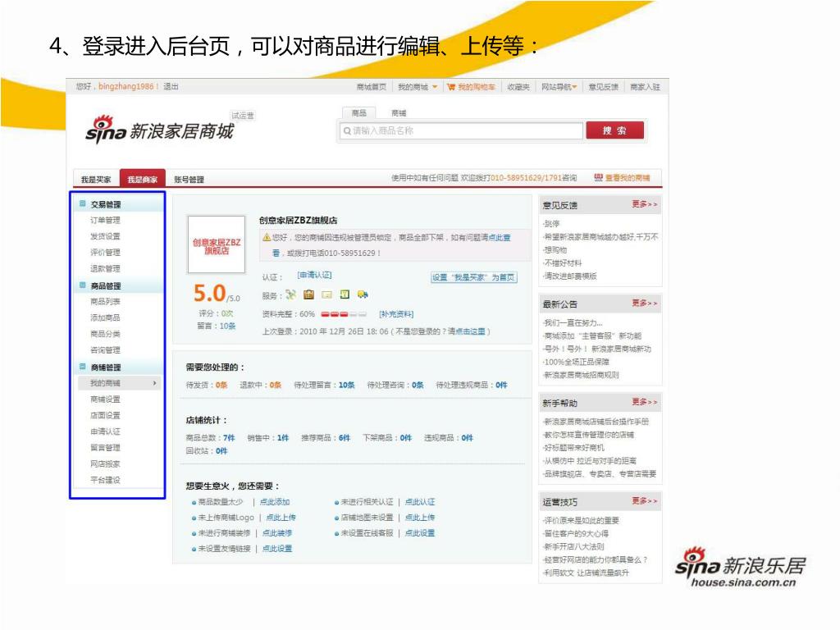Click the yellow warning triangle icon
Viewport: 840px width, 630px height.
click(x=267, y=237)
